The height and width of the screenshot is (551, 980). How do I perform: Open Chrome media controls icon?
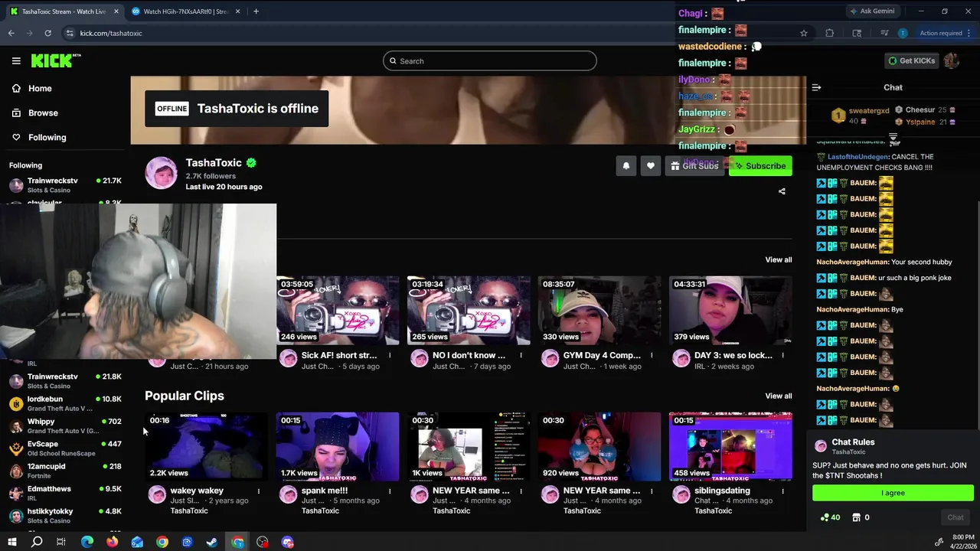tap(884, 33)
